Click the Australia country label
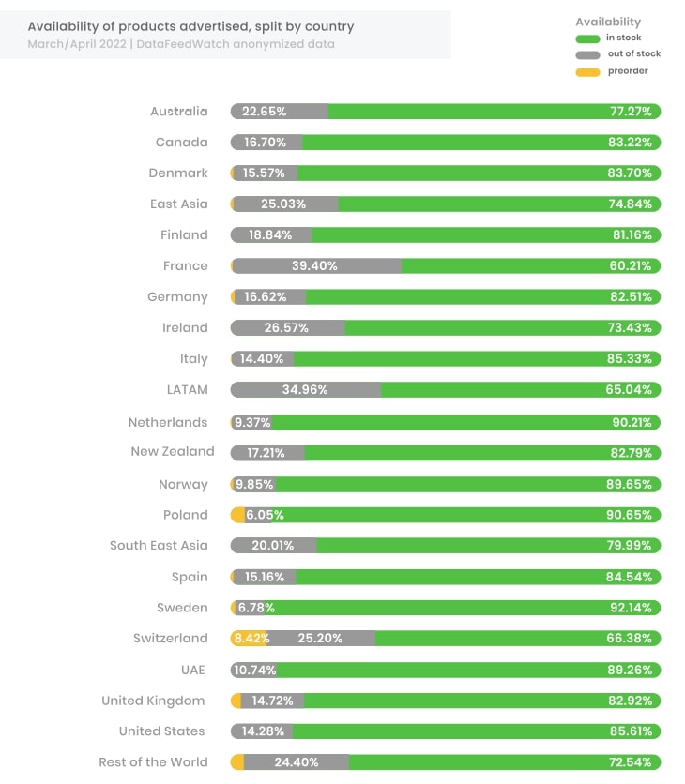 click(x=178, y=111)
